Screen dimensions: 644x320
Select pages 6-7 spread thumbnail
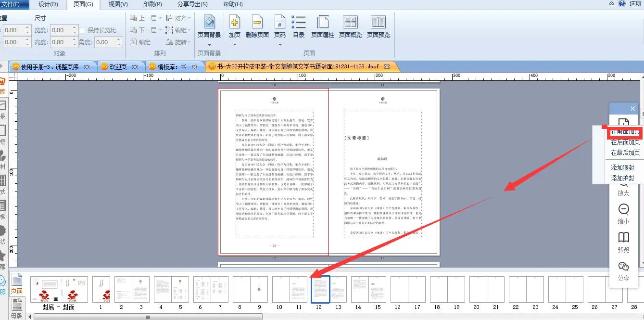(210, 290)
